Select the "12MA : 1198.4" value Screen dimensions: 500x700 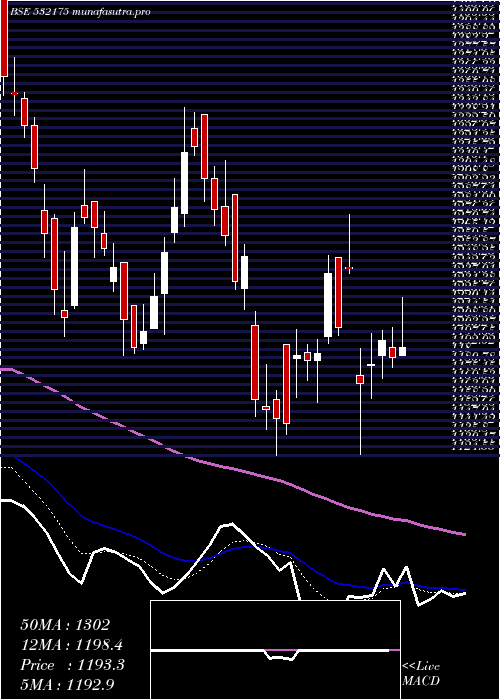pos(71,645)
